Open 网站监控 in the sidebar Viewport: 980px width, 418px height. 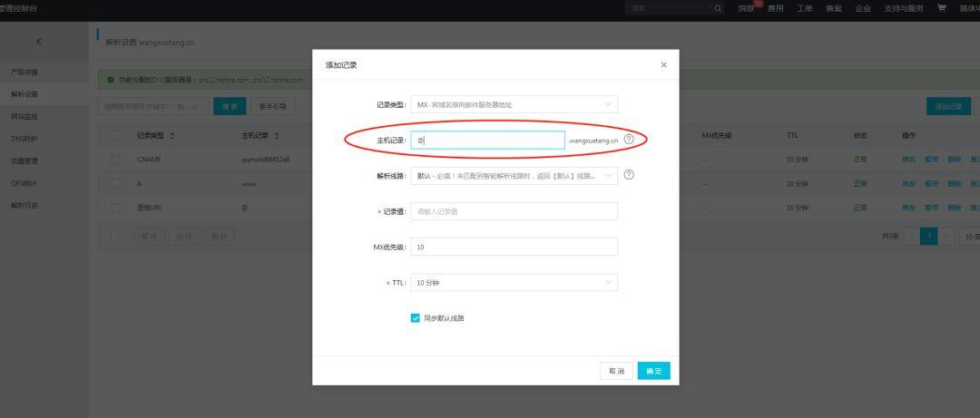tap(24, 116)
